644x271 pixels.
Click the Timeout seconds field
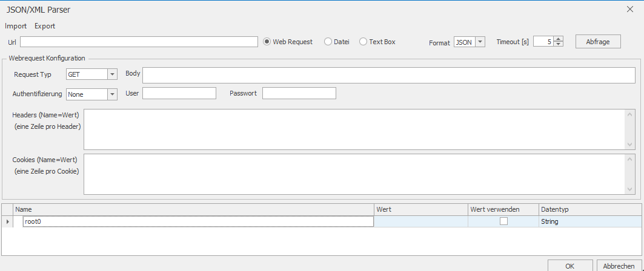pyautogui.click(x=543, y=42)
